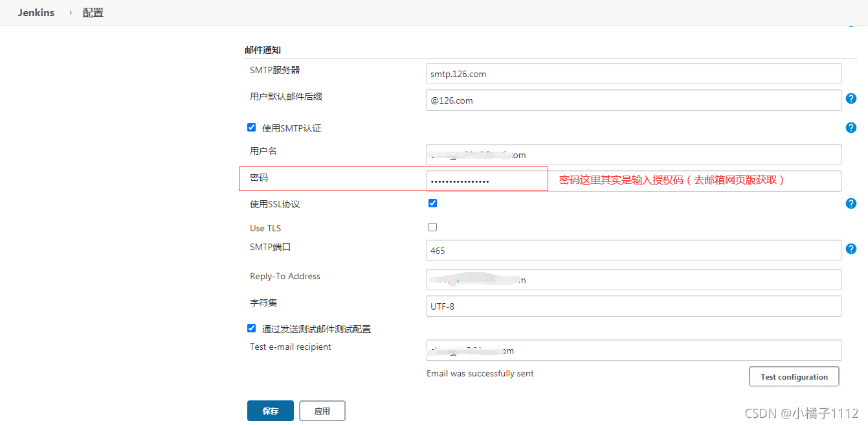Click the SMTP服务器 label

(x=275, y=69)
